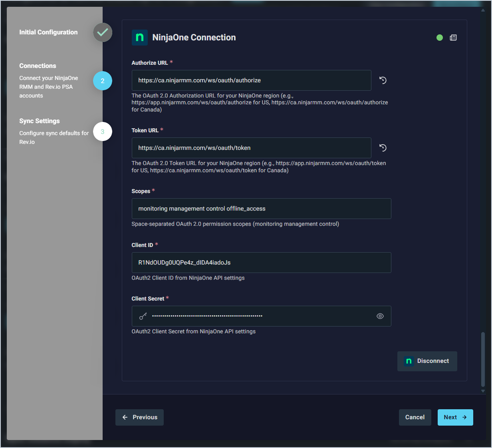Click 'Configure sync defaults for Rev.io' description

click(54, 137)
